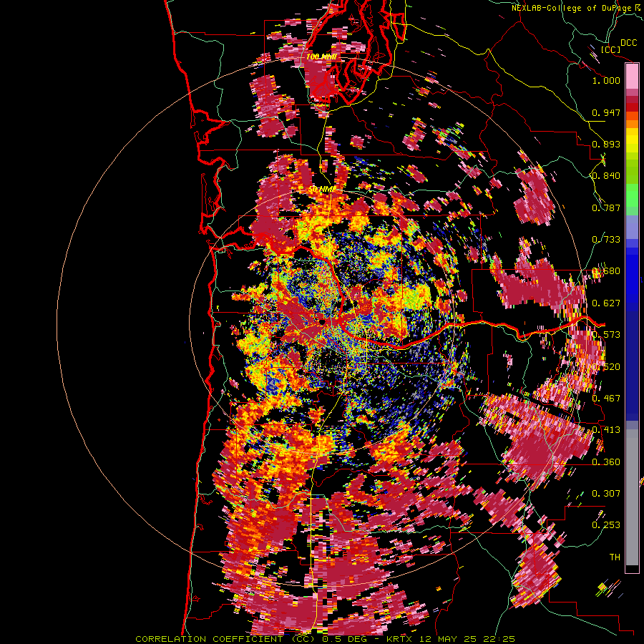Click the 50 NMI range ring label
This screenshot has height=644, width=644.
coord(322,190)
